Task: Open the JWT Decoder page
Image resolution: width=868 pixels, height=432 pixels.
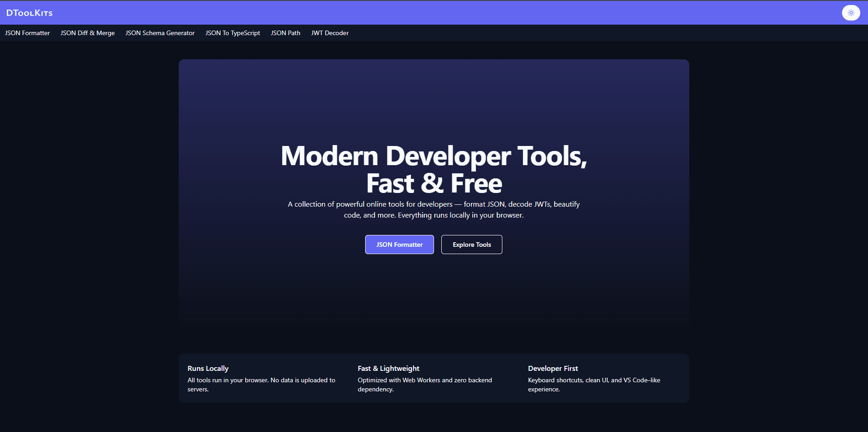Action: tap(330, 33)
